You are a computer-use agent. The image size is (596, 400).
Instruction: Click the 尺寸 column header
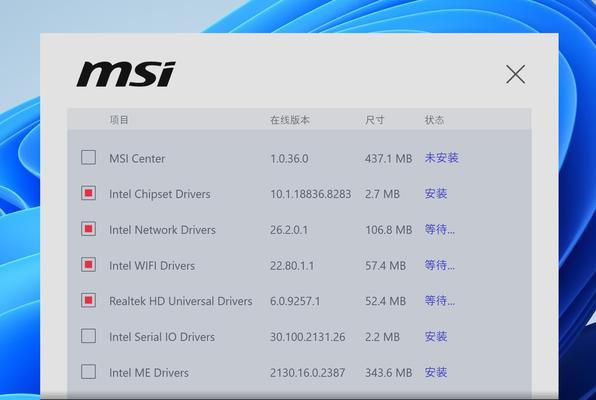click(374, 120)
